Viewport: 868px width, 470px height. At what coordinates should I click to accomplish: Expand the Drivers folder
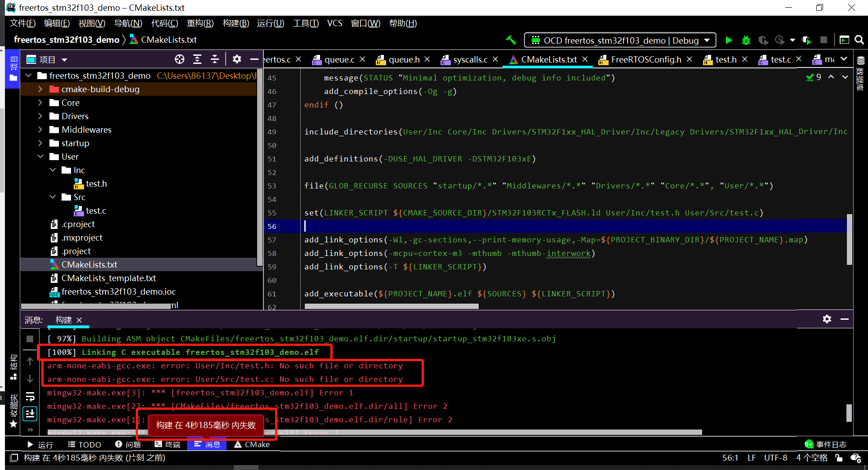tap(40, 116)
